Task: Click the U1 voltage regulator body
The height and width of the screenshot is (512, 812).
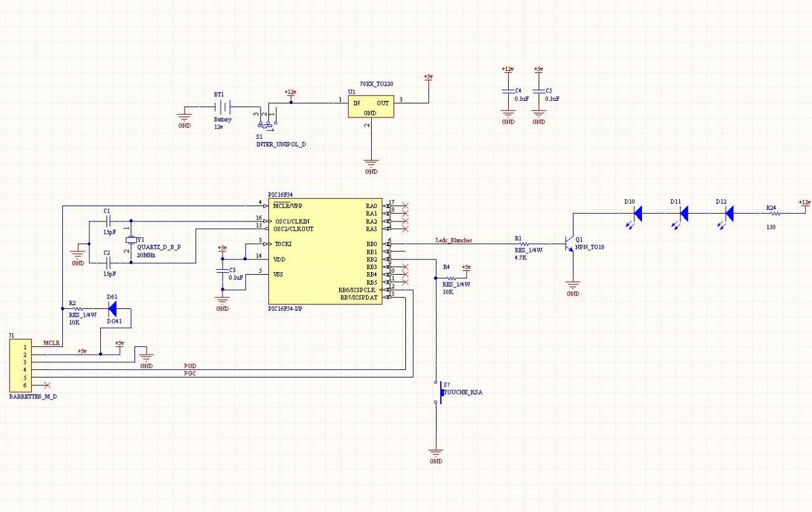Action: coord(370,107)
